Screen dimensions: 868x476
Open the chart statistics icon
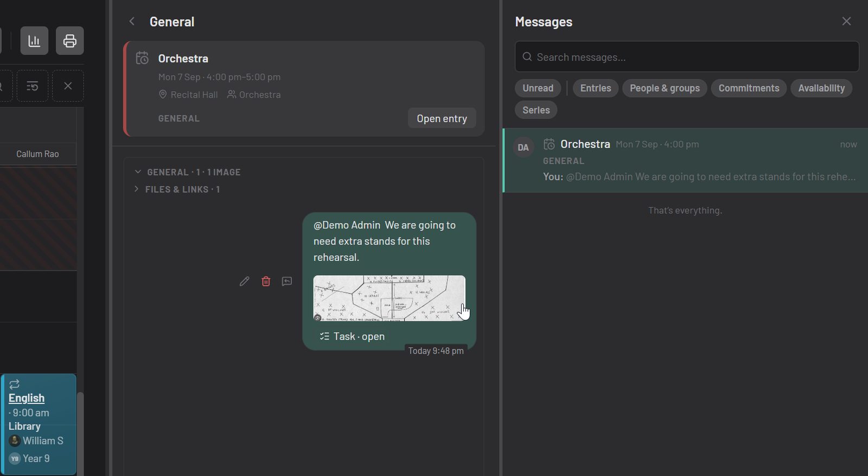click(x=34, y=41)
